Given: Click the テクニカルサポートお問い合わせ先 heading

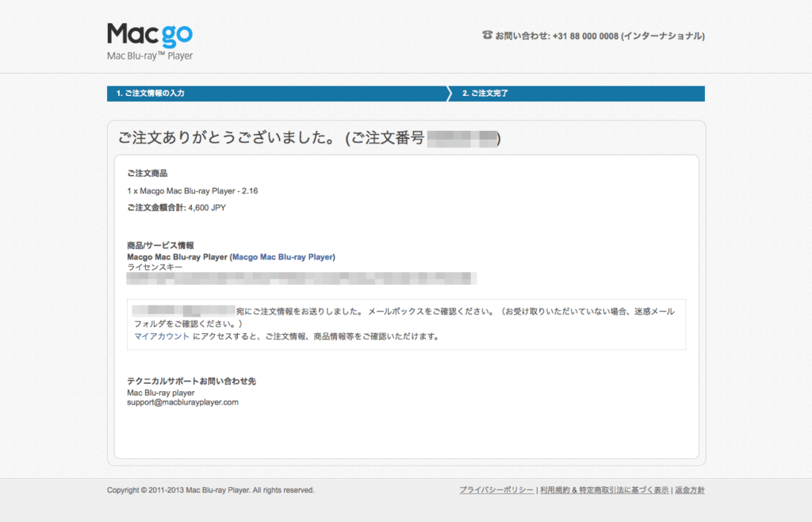Looking at the screenshot, I should coord(192,381).
